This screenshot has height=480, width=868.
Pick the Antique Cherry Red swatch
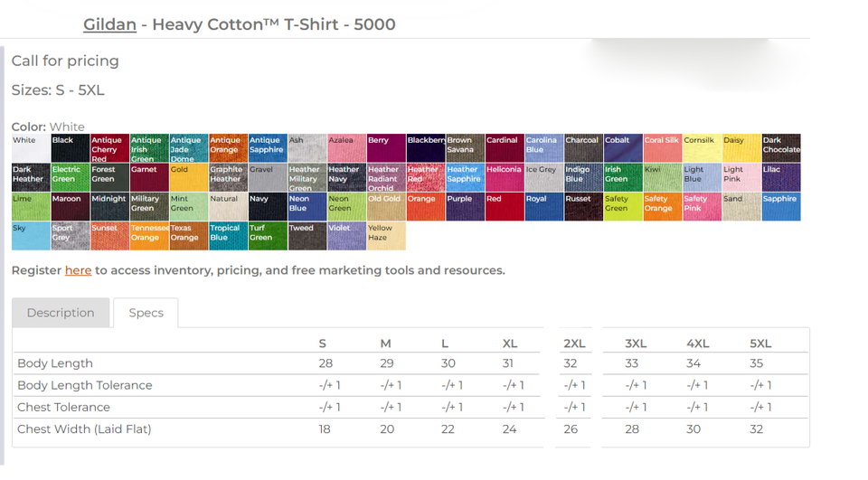pos(109,148)
